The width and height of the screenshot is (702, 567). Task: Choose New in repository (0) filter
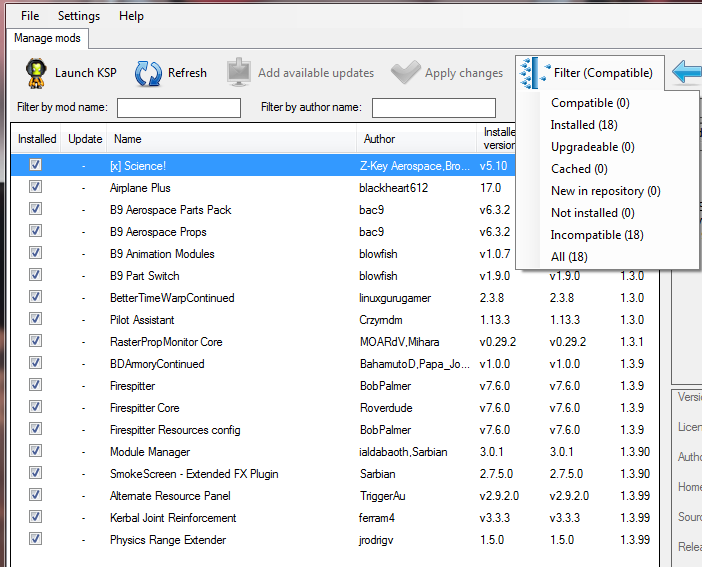coord(606,191)
